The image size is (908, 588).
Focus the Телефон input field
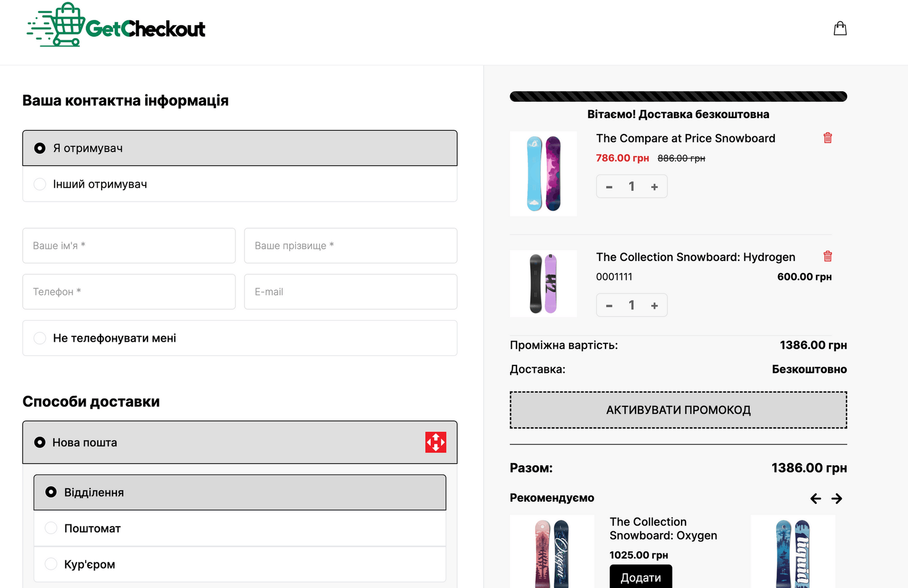[129, 292]
